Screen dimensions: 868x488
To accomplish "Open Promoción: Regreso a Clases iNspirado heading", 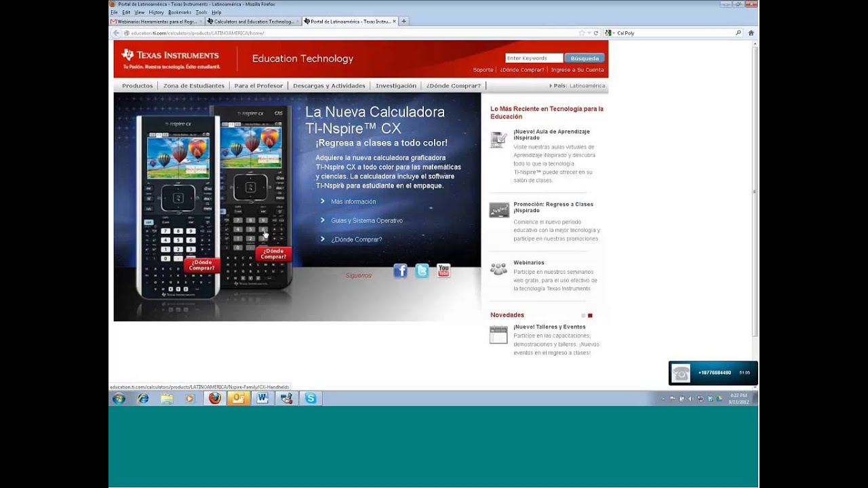I will pos(553,207).
